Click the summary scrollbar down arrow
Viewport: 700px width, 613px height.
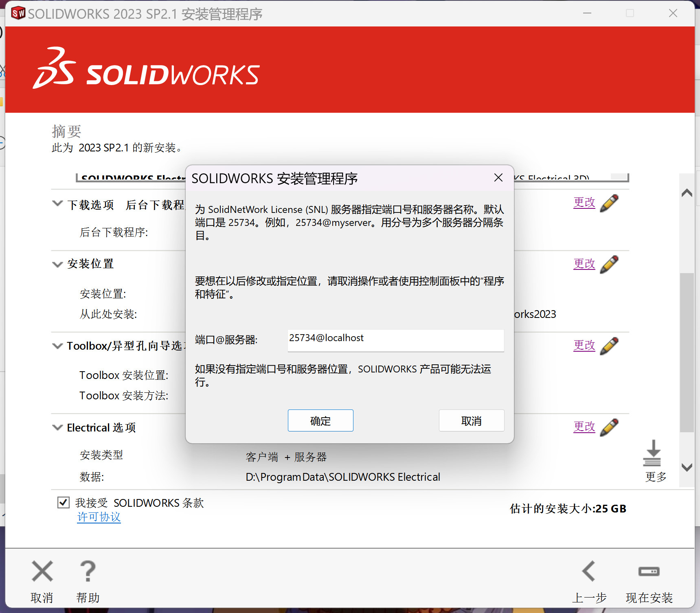[687, 467]
